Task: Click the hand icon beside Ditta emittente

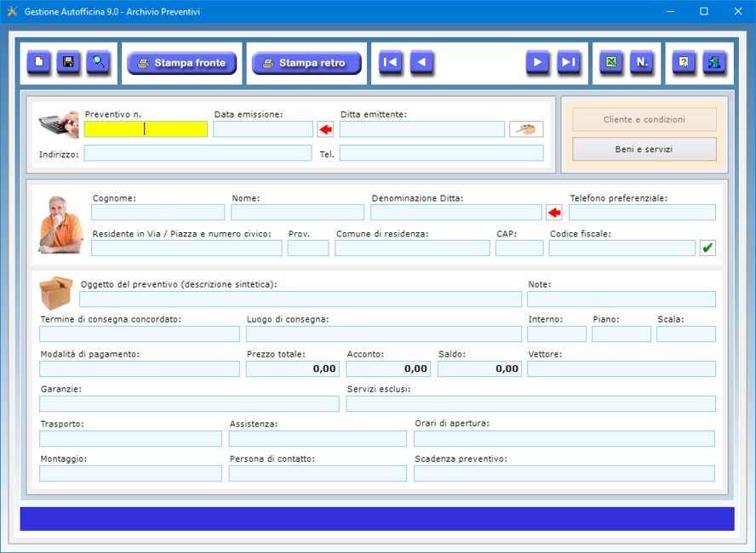Action: pyautogui.click(x=526, y=129)
